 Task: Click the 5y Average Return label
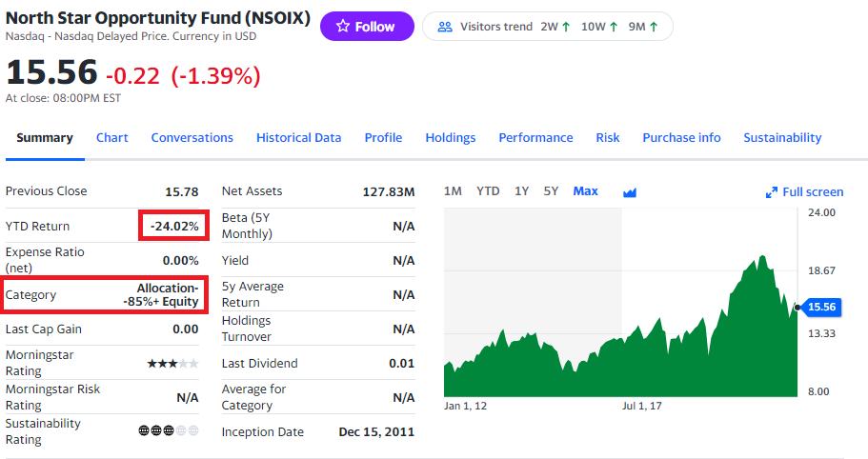point(253,294)
